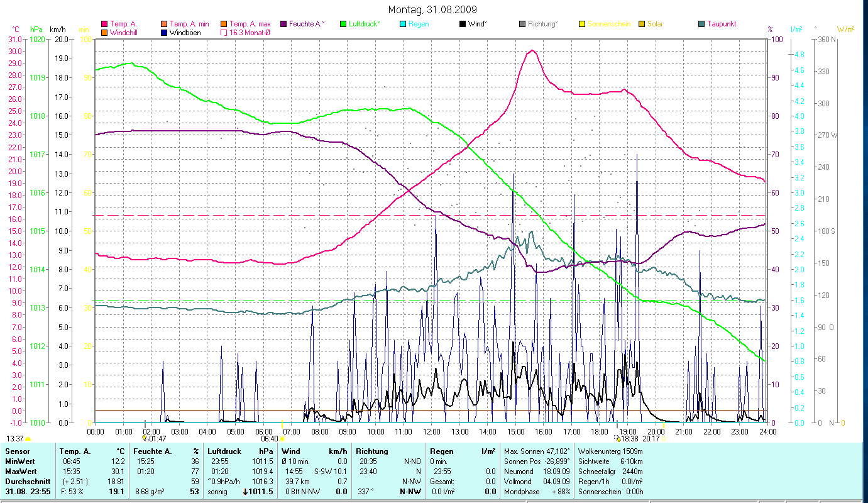Screen dimensions: 868x503
Task: Toggle the Windchill series legend square
Action: [104, 32]
